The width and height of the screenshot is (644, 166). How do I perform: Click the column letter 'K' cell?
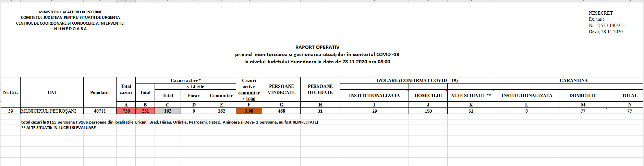coord(471,105)
